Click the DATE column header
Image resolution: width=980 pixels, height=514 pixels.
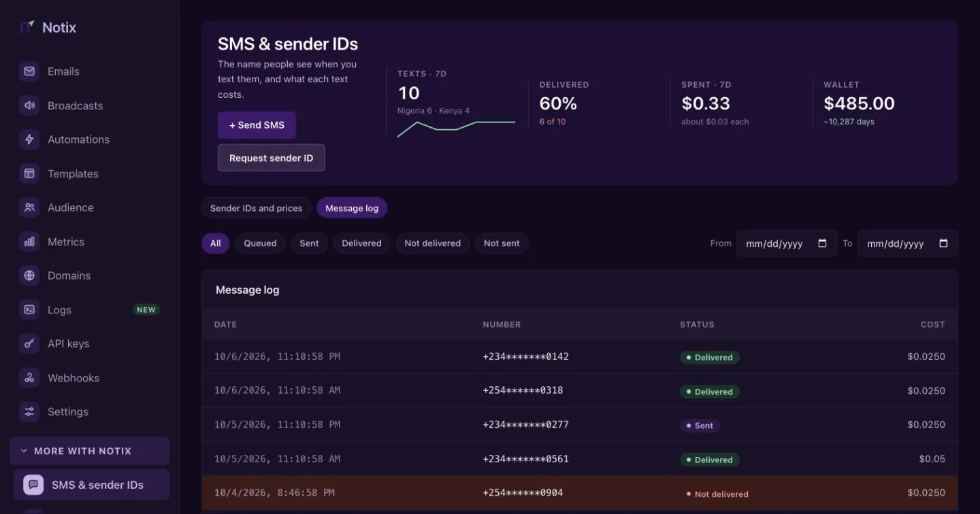225,324
